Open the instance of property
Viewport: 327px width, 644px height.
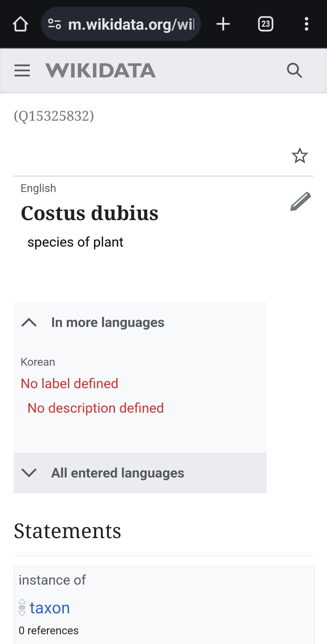52,580
